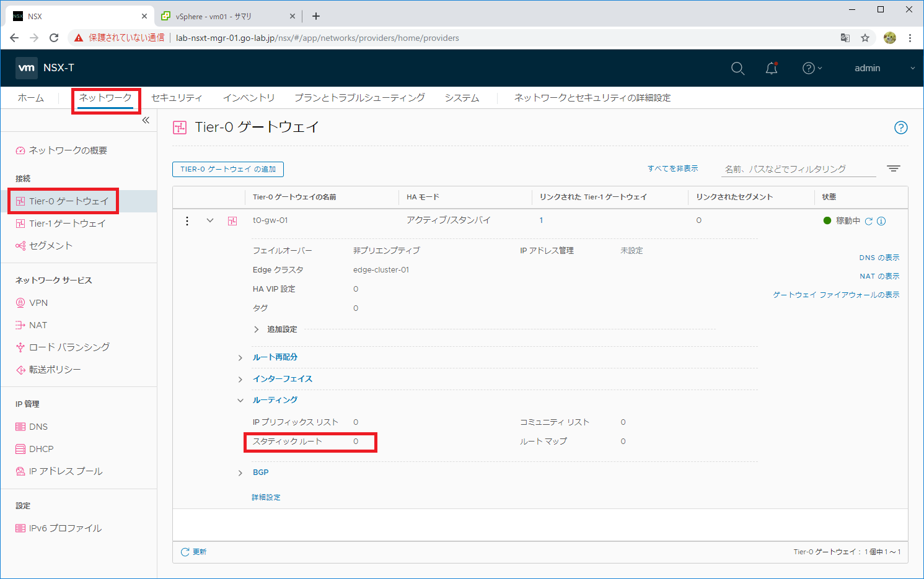Click the not-secure warning icon in address bar
This screenshot has width=924, height=579.
coord(79,38)
